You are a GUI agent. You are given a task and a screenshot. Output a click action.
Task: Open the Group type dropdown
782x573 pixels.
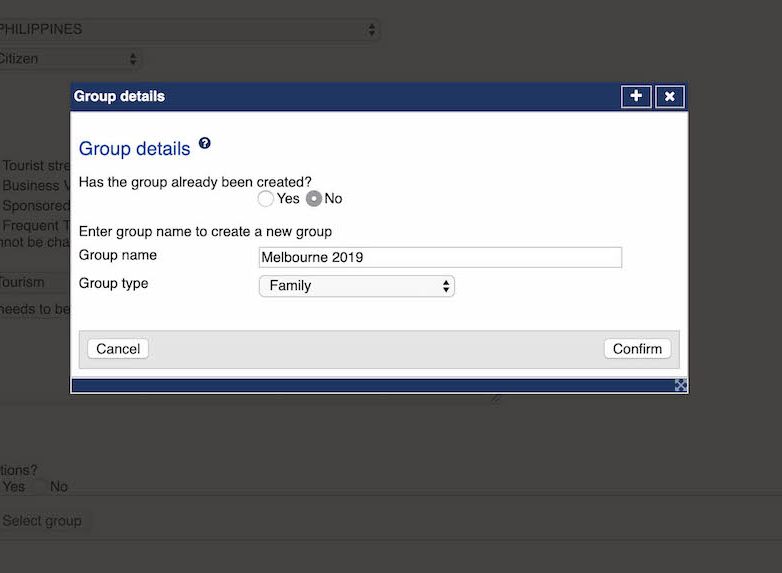coord(356,286)
